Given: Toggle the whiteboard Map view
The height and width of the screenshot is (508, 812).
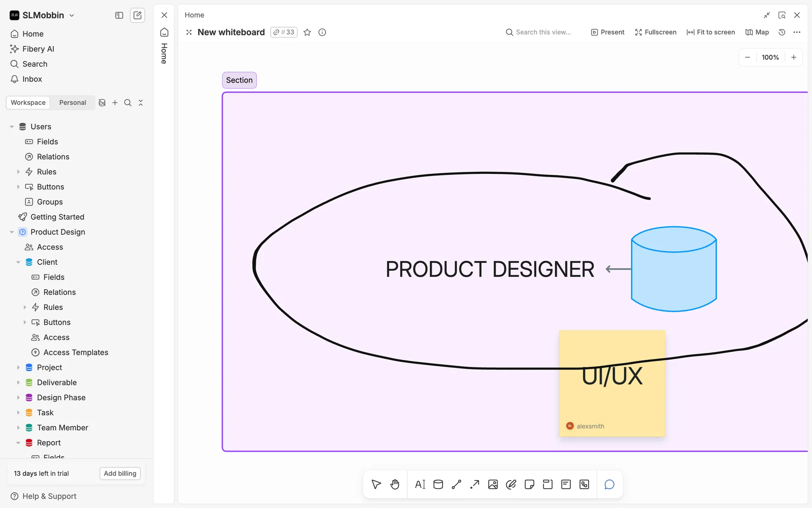Looking at the screenshot, I should point(757,32).
